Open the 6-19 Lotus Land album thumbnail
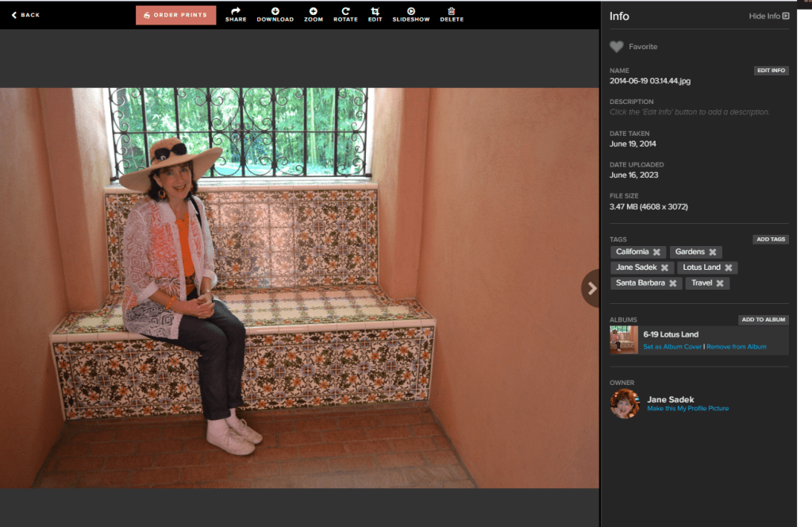Viewport: 812px width, 527px height. tap(624, 340)
